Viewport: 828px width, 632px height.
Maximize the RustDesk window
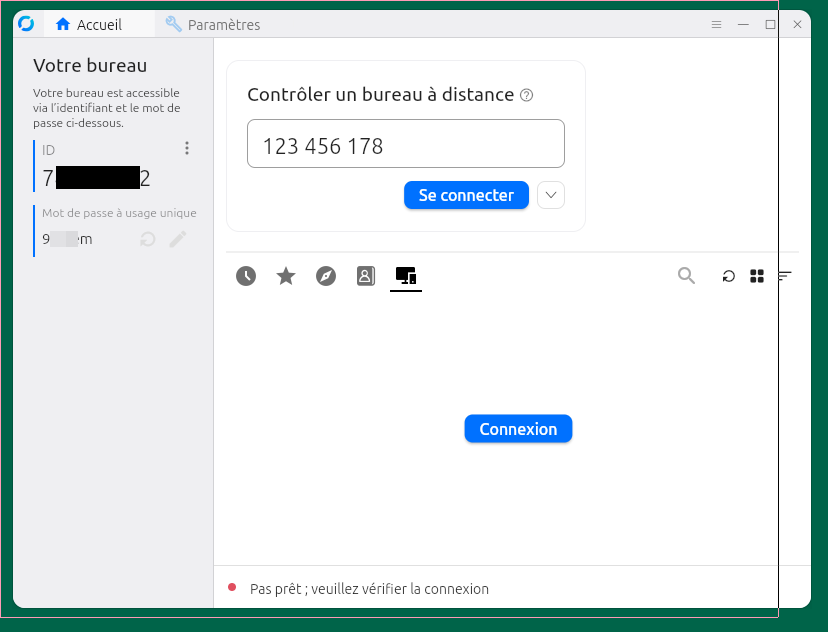click(770, 24)
